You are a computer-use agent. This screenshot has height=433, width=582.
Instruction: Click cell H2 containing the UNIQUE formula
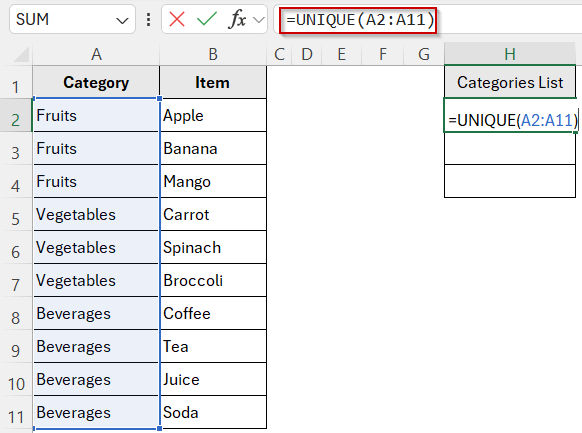tap(510, 115)
